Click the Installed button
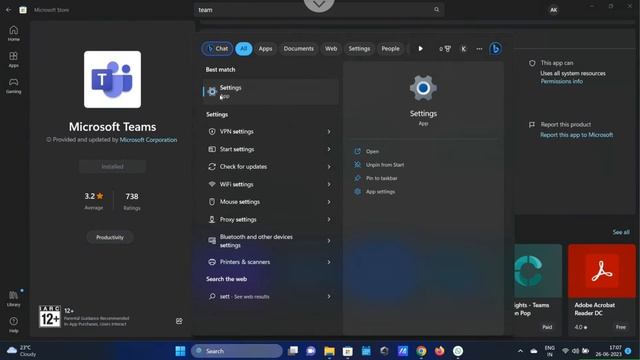The width and height of the screenshot is (640, 360). [112, 167]
